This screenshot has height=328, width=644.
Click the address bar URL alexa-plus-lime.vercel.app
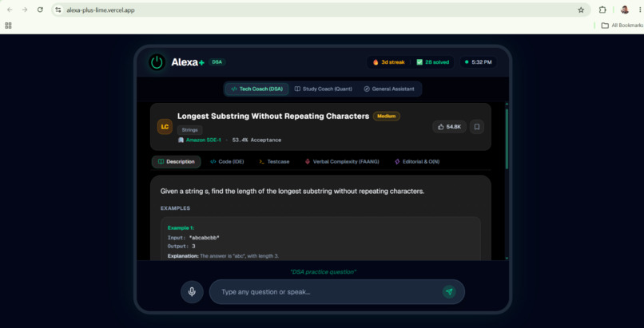(101, 10)
